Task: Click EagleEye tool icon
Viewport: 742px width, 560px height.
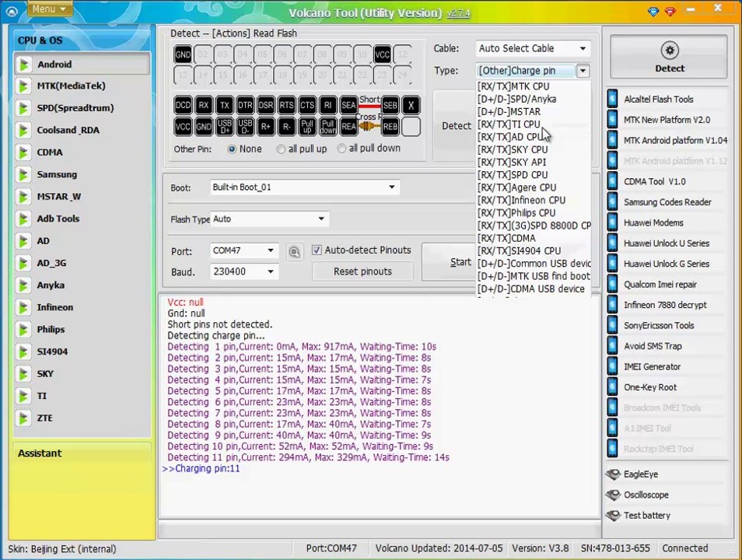Action: [x=614, y=474]
